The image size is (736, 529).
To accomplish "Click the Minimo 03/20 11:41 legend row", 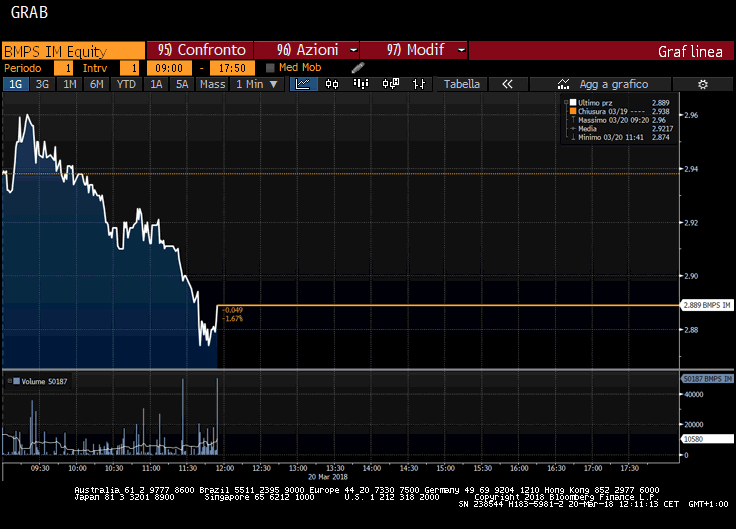I will [620, 137].
